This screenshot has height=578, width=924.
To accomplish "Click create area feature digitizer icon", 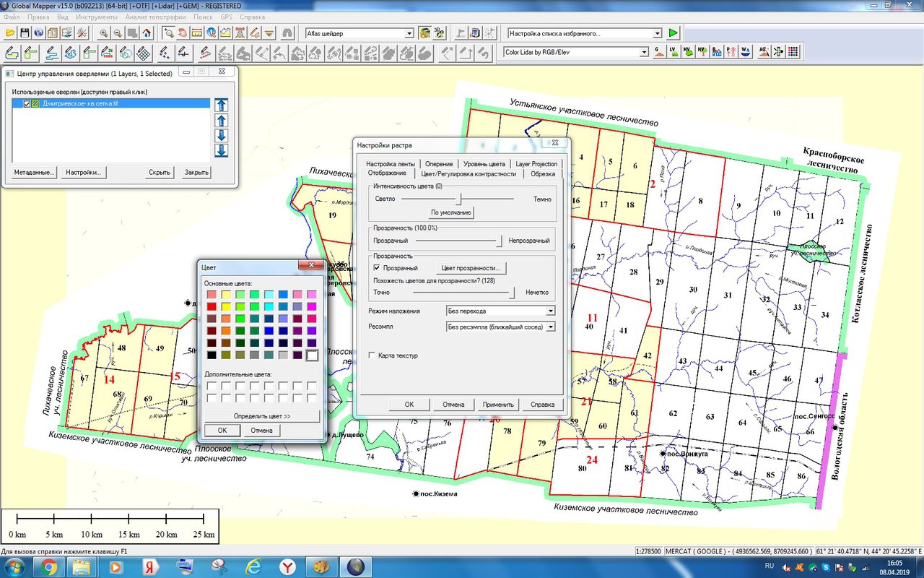I will coord(12,52).
